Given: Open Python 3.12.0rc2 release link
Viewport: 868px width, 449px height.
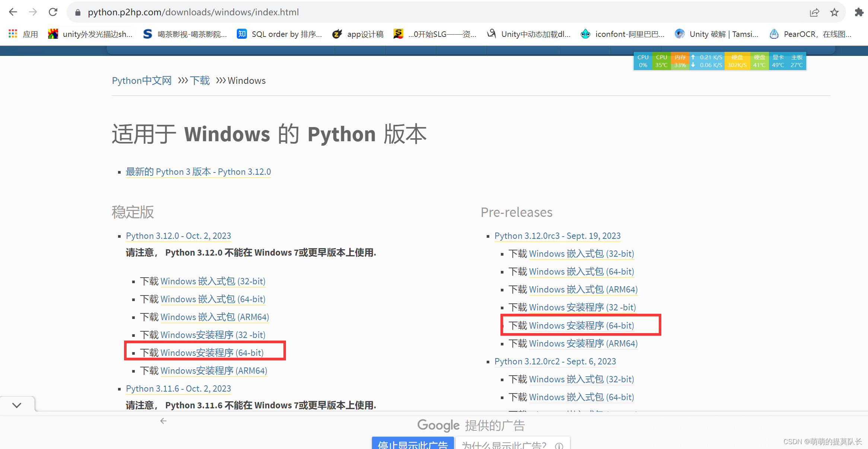Looking at the screenshot, I should point(555,361).
